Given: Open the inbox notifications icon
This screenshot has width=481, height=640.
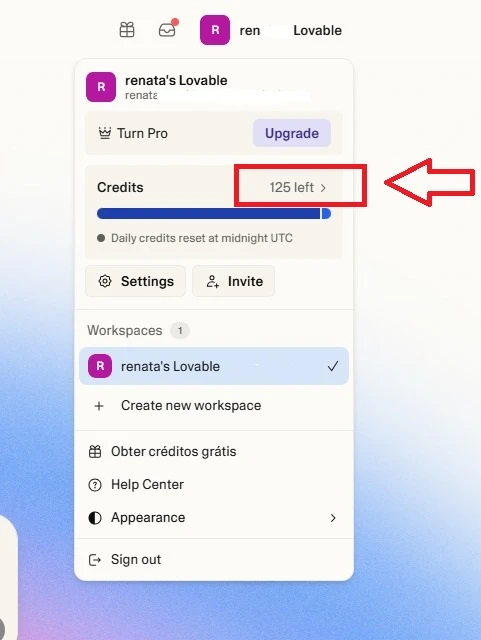Looking at the screenshot, I should coord(167,30).
